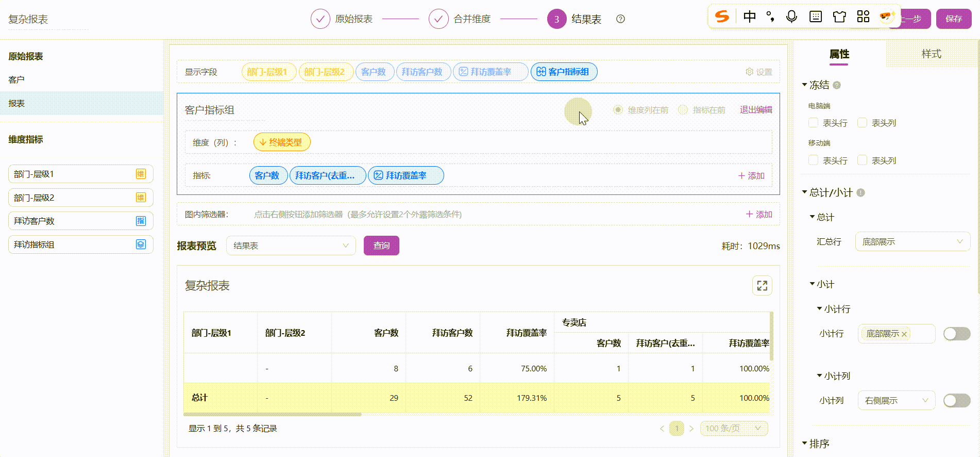Open the 100 条/页 page size dropdown
This screenshot has width=980, height=457.
(x=734, y=429)
